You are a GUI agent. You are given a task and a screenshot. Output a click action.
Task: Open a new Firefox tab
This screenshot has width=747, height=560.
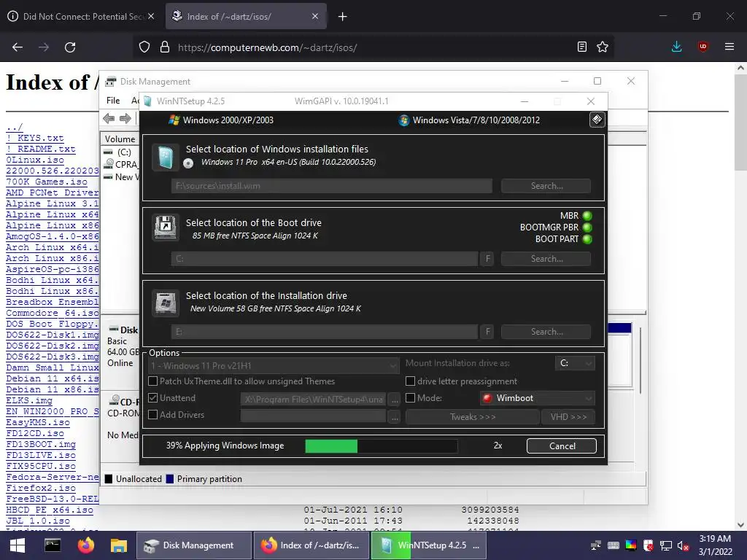point(343,17)
